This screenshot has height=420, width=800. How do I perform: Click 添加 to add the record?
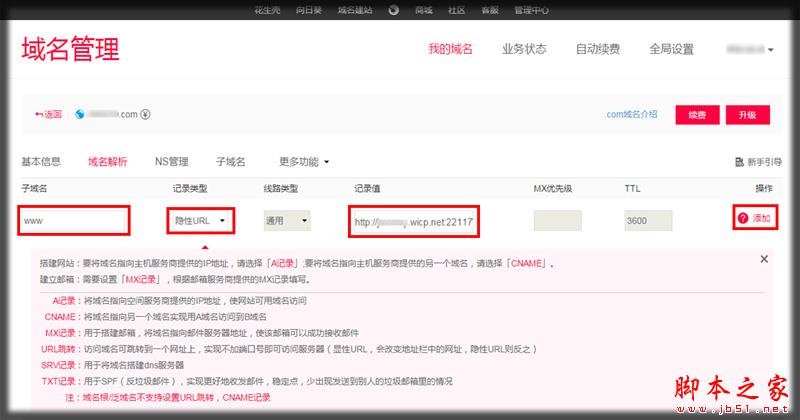(761, 218)
